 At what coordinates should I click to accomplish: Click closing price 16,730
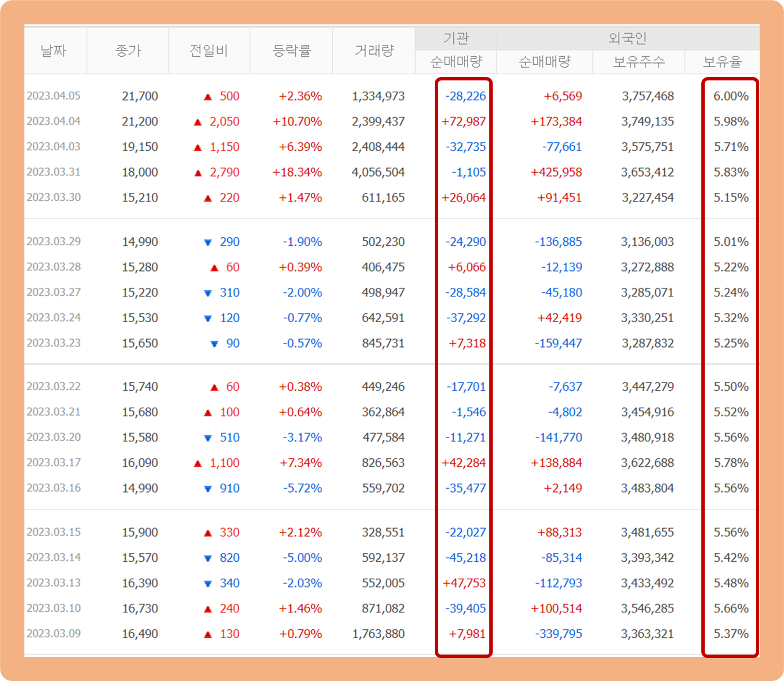140,608
